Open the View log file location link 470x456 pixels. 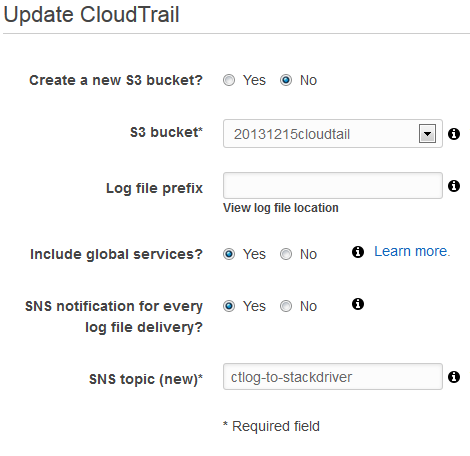(281, 208)
